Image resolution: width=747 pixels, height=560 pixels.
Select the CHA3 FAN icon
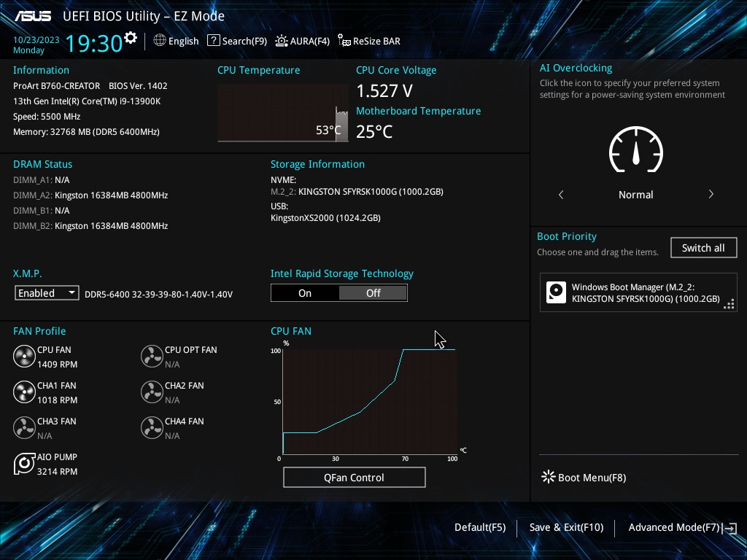24,427
